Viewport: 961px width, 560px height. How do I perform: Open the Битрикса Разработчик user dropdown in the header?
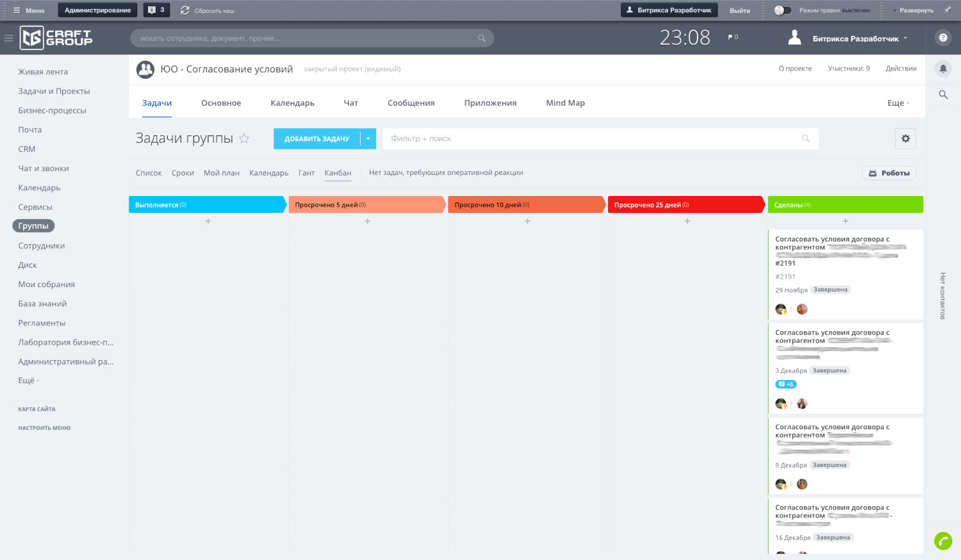(859, 38)
